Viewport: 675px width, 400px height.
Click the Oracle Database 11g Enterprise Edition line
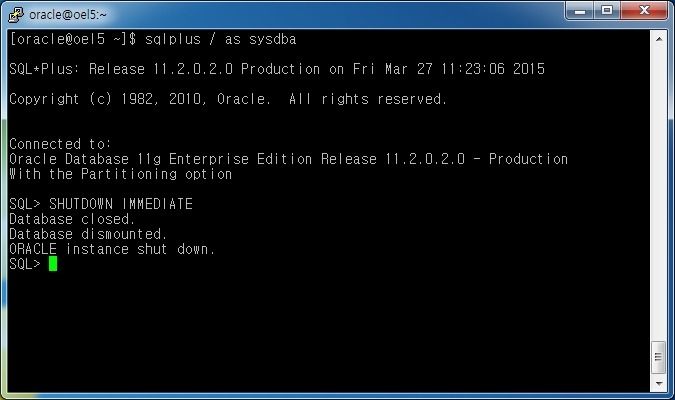(x=288, y=159)
